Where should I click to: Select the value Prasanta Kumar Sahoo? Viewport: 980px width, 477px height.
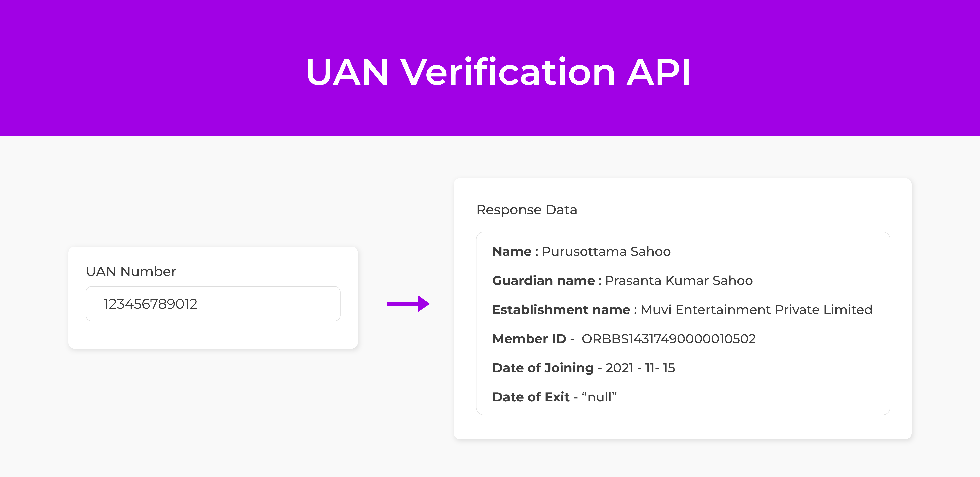[679, 281]
